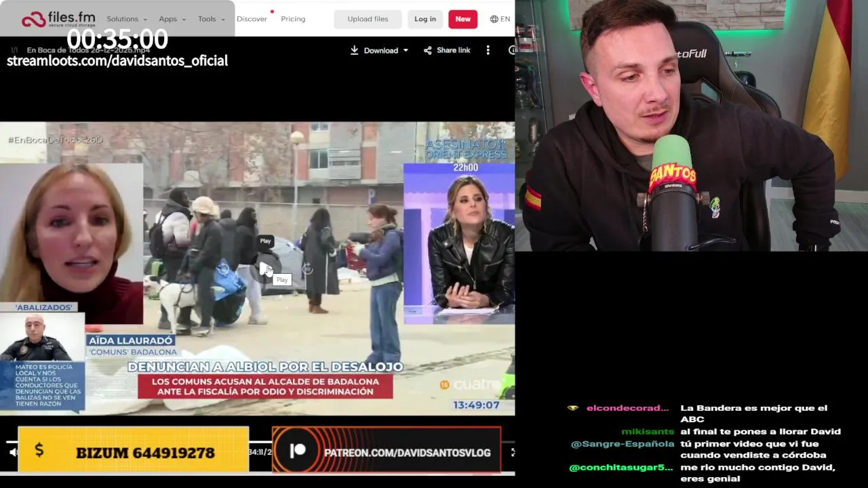Viewport: 868px width, 488px height.
Task: Open the three-dot more options menu
Action: [488, 50]
